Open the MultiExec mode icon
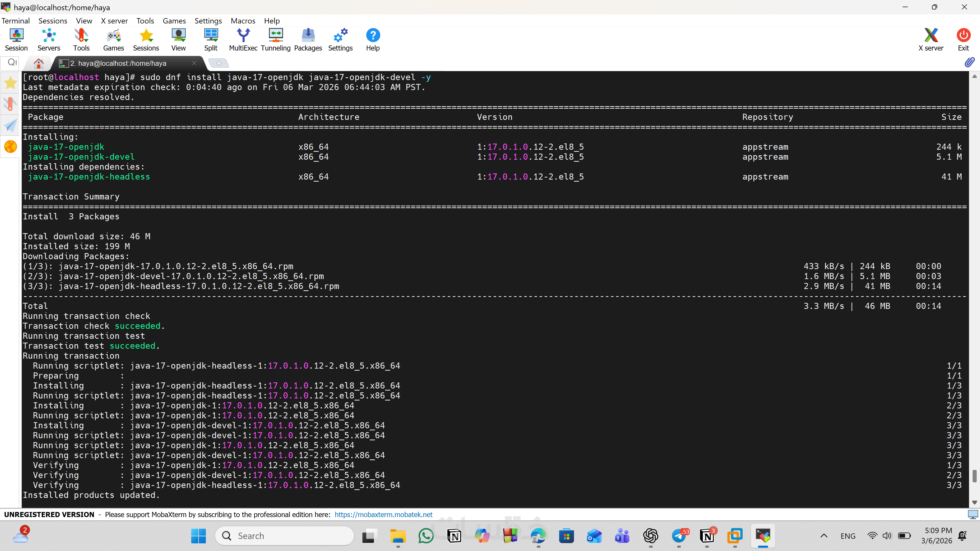Image resolution: width=980 pixels, height=551 pixels. (x=243, y=40)
